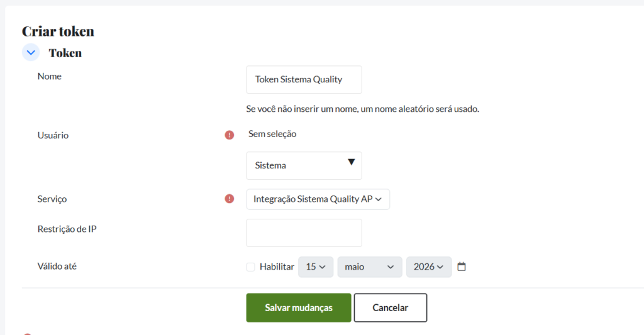Viewport: 644px width, 335px height.
Task: Focus the Nome text field
Action: pos(304,80)
